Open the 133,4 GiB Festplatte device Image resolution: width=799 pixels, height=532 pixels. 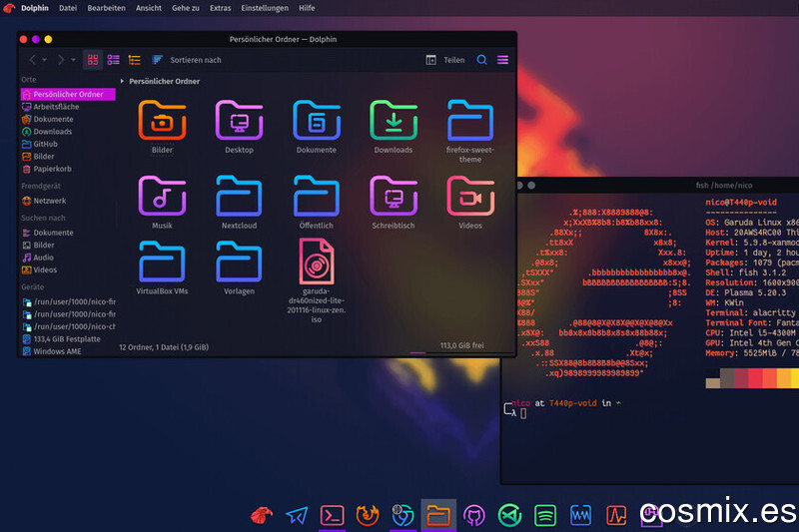pos(68,339)
